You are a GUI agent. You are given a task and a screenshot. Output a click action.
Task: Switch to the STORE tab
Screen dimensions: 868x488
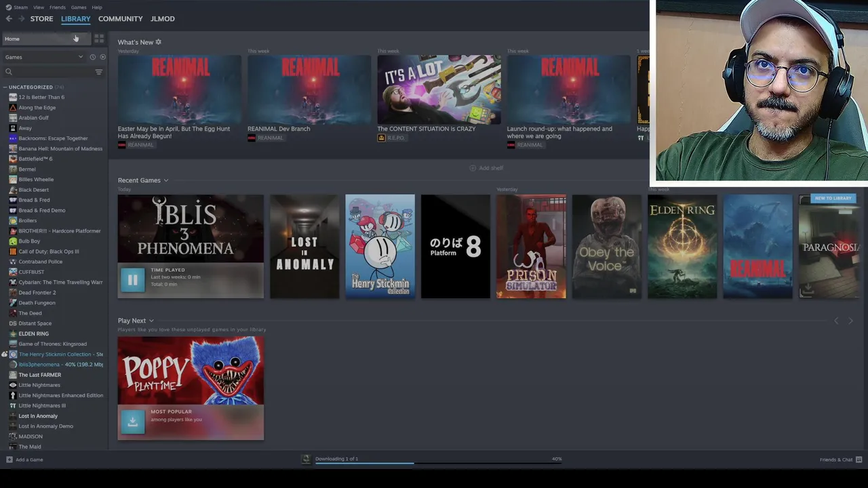point(41,19)
